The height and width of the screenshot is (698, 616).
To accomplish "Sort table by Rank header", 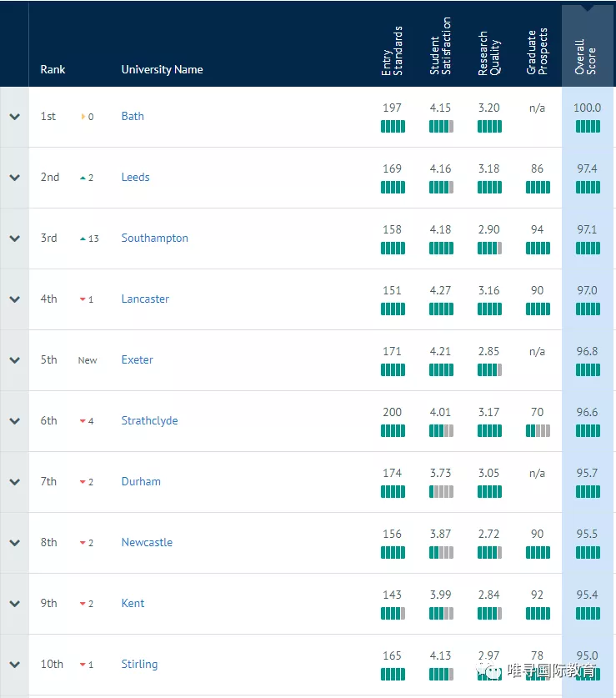I will (53, 69).
